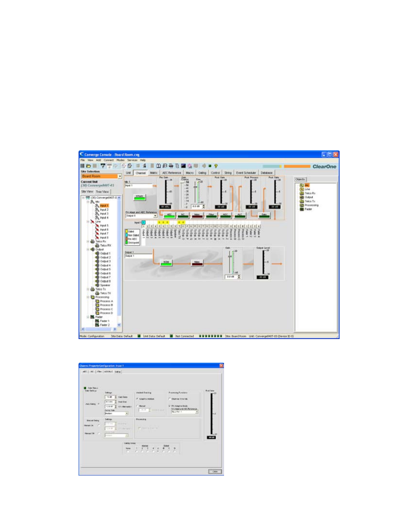Image resolution: width=411 pixels, height=532 pixels.
Task: Click Output icon in Objects panel
Action: coord(302,197)
